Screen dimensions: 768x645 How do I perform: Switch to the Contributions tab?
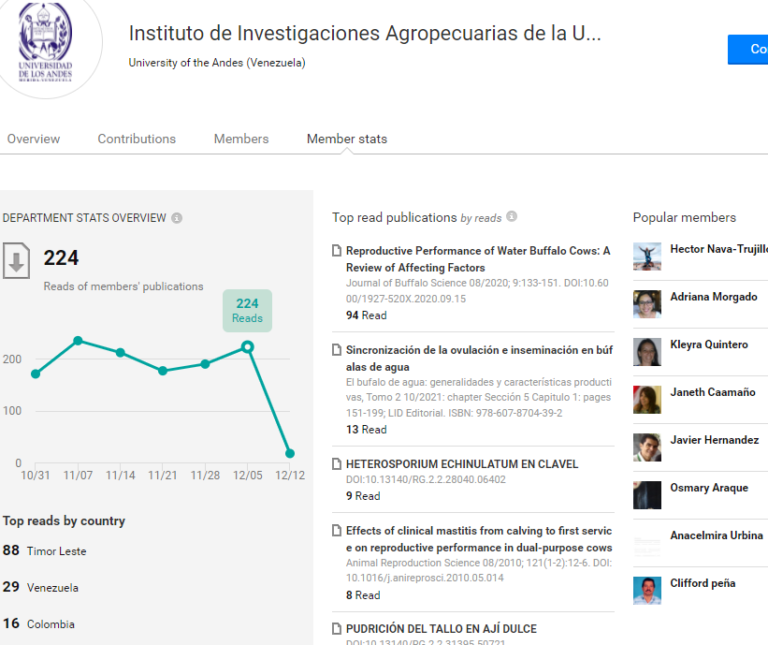[x=137, y=139]
